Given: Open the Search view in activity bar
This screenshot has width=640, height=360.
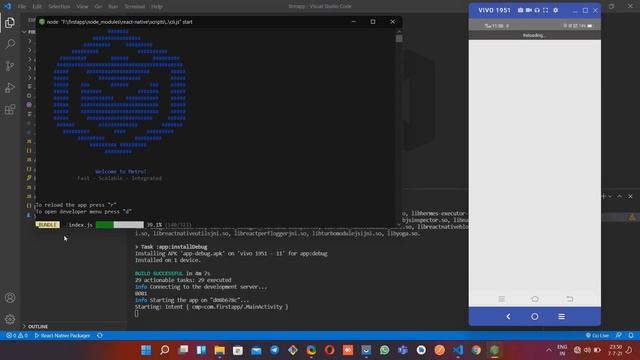Looking at the screenshot, I should [x=10, y=44].
